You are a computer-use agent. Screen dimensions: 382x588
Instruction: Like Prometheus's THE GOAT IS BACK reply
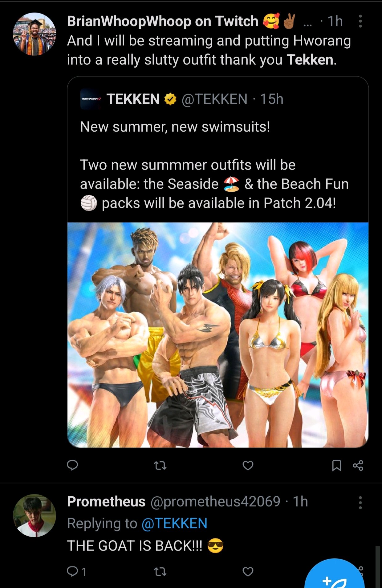(248, 572)
